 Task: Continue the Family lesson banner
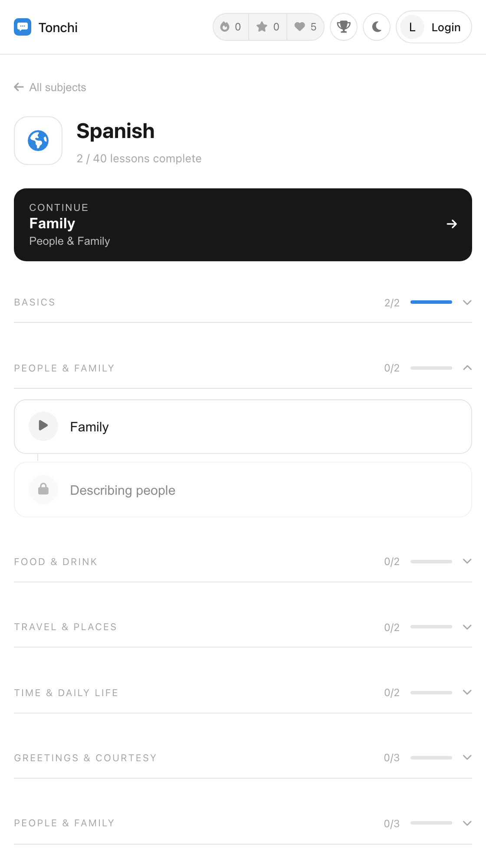coord(243,225)
